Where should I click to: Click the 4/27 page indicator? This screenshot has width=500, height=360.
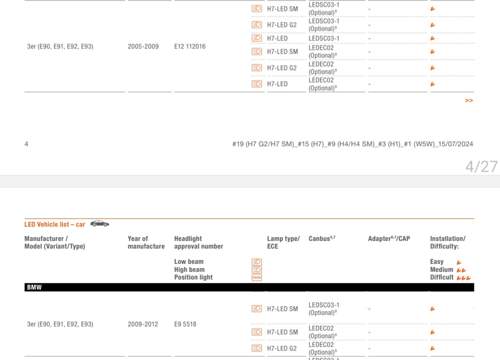481,167
